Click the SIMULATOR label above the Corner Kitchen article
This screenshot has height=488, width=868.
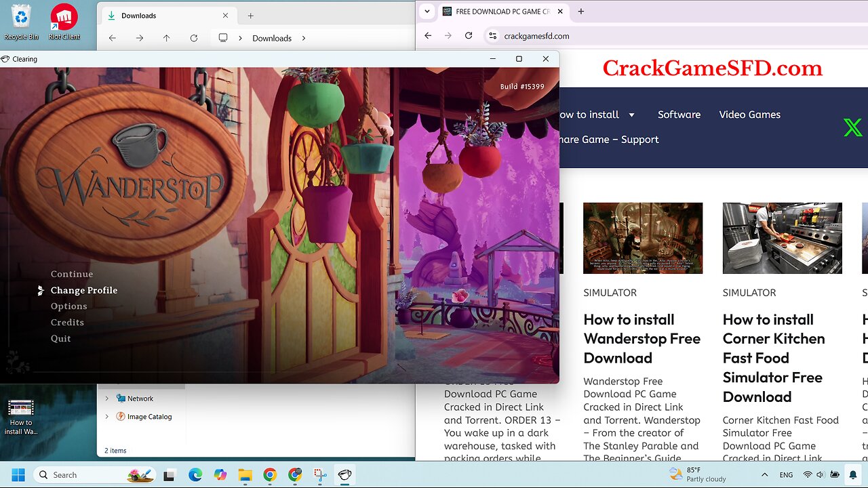point(749,293)
